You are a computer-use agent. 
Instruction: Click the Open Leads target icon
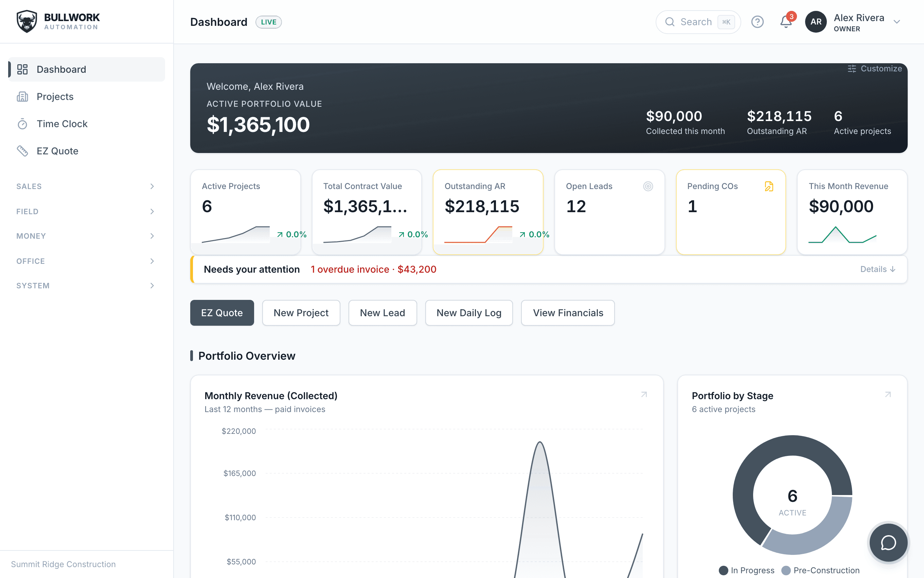coord(648,186)
